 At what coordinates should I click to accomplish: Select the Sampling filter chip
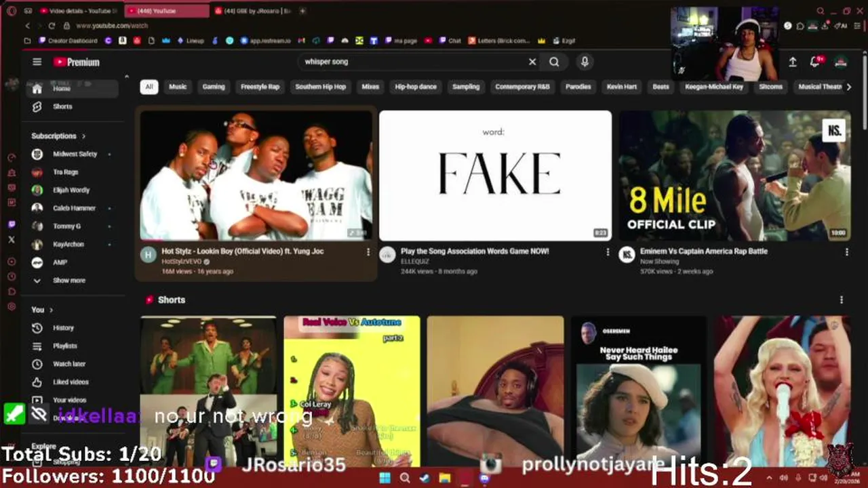(x=466, y=87)
